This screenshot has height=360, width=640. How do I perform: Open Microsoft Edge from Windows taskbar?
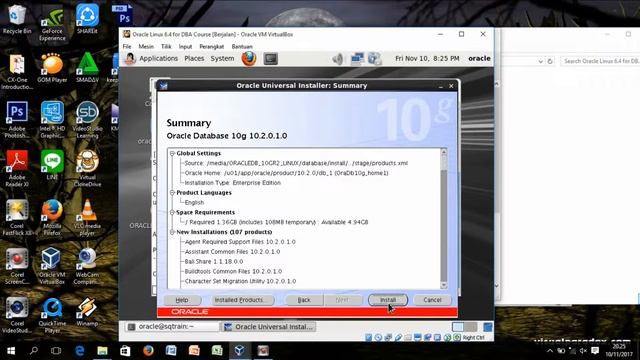tap(80, 351)
